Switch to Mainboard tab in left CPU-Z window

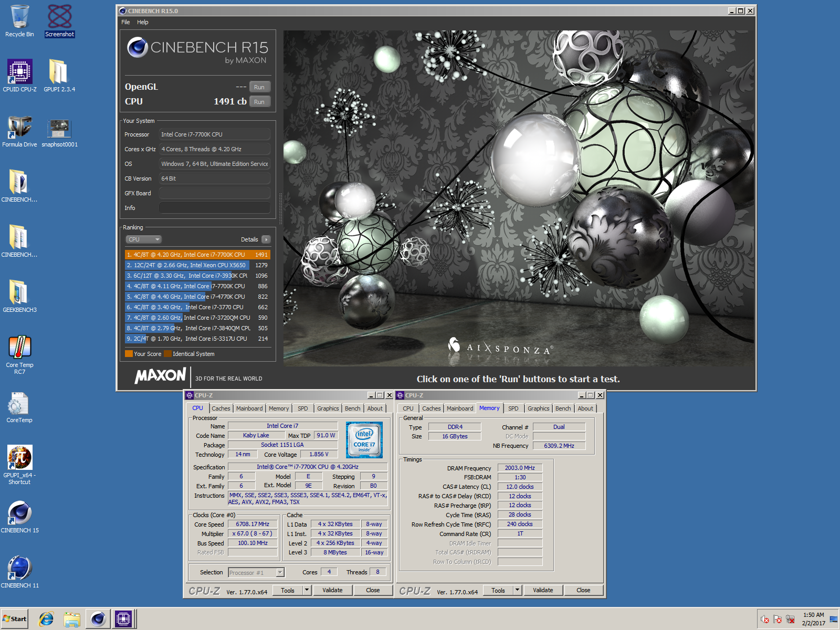(x=249, y=408)
